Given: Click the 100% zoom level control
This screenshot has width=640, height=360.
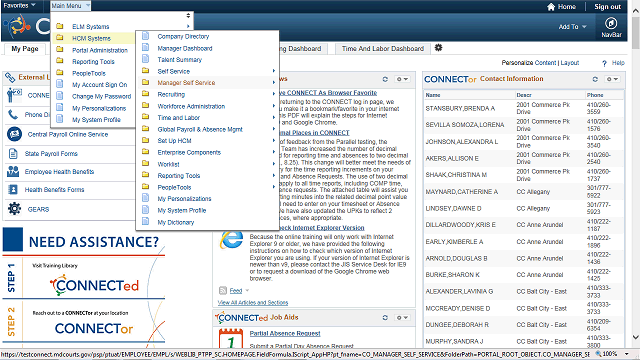Looking at the screenshot, I should [x=611, y=354].
